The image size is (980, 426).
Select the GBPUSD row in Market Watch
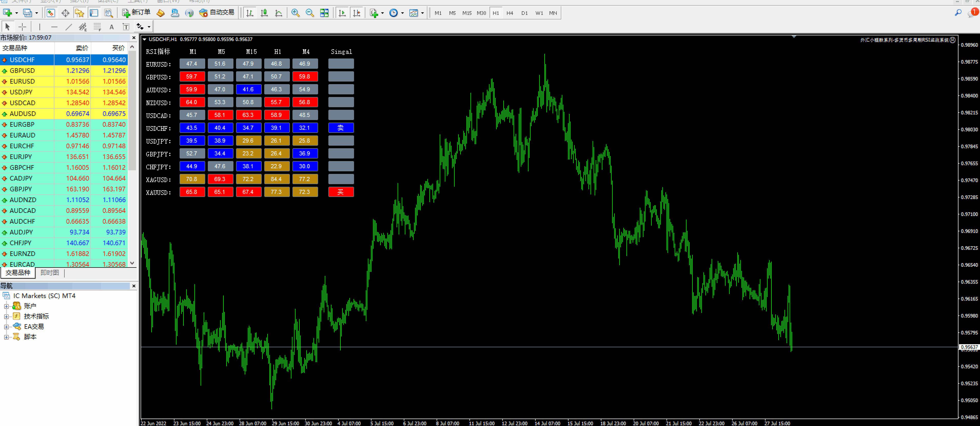point(64,71)
